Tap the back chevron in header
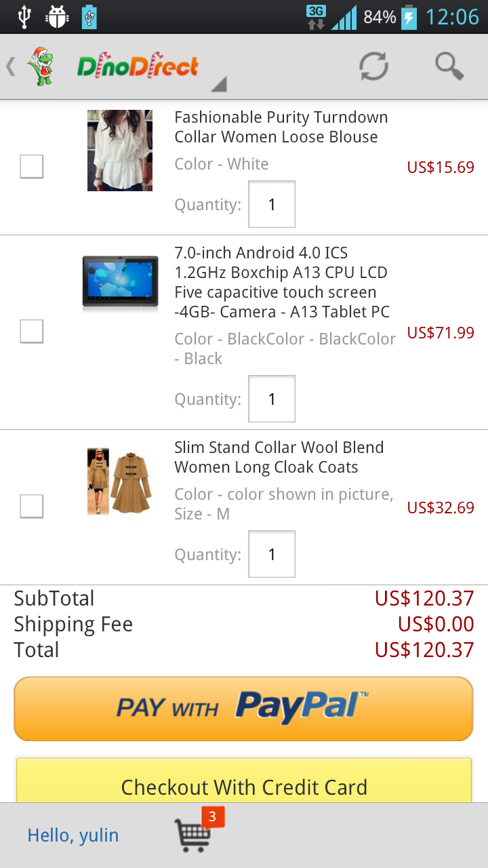The height and width of the screenshot is (868, 488). tap(11, 66)
